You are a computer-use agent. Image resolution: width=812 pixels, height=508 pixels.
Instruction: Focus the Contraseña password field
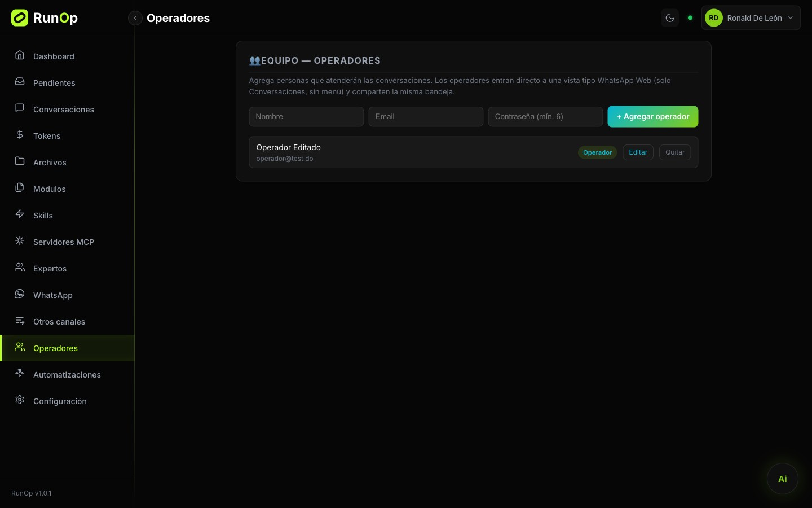coord(545,117)
